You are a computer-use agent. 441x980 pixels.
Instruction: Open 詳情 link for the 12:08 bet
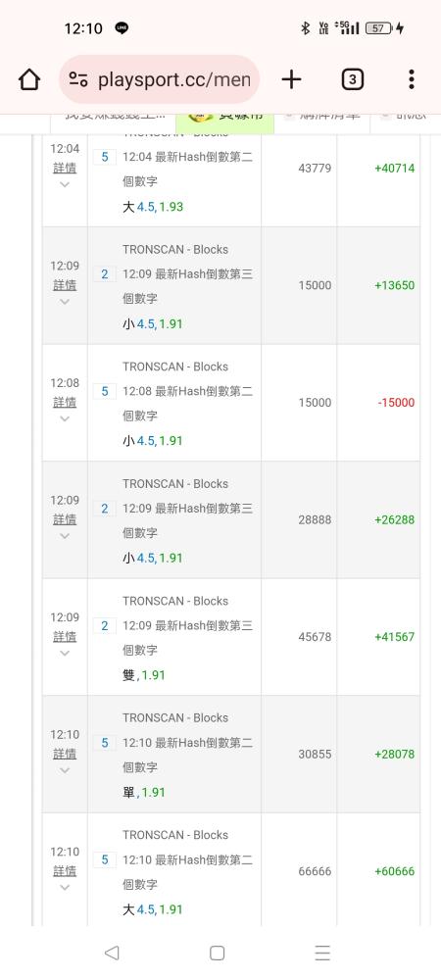click(65, 403)
